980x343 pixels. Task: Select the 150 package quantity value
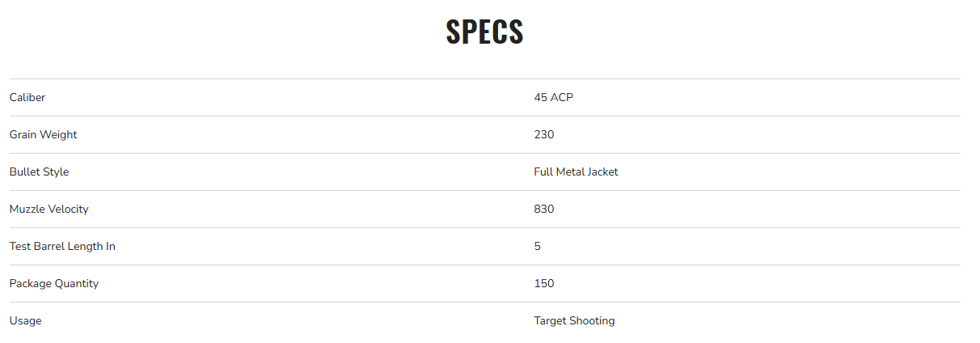tap(543, 284)
